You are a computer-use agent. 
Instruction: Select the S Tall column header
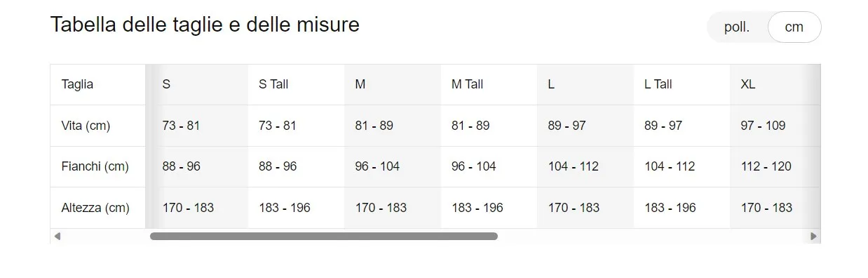pos(273,84)
